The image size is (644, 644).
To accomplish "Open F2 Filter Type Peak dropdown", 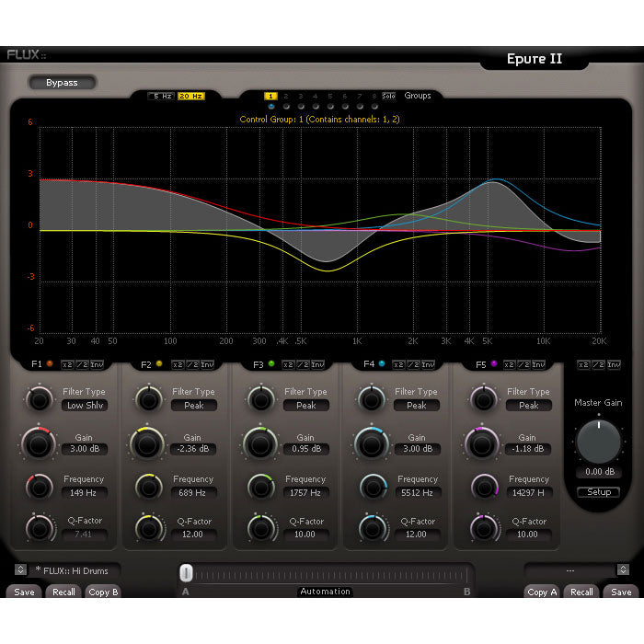I will click(194, 406).
